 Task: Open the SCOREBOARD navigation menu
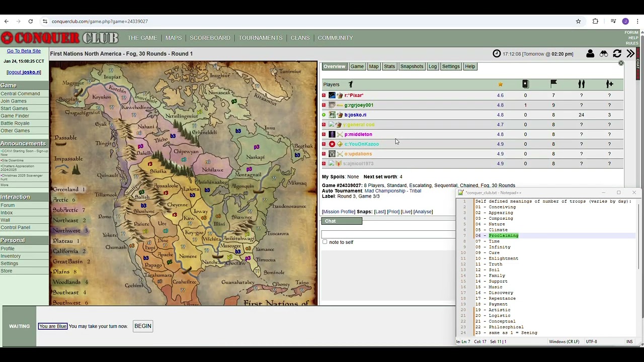click(210, 38)
